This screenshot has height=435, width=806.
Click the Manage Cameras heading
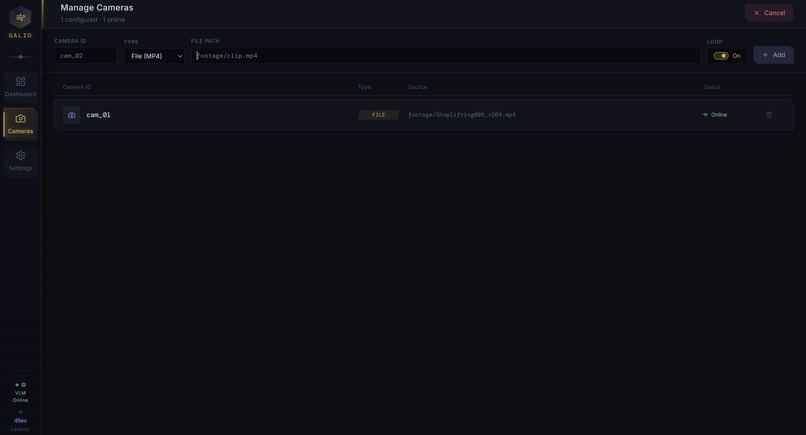[x=97, y=8]
